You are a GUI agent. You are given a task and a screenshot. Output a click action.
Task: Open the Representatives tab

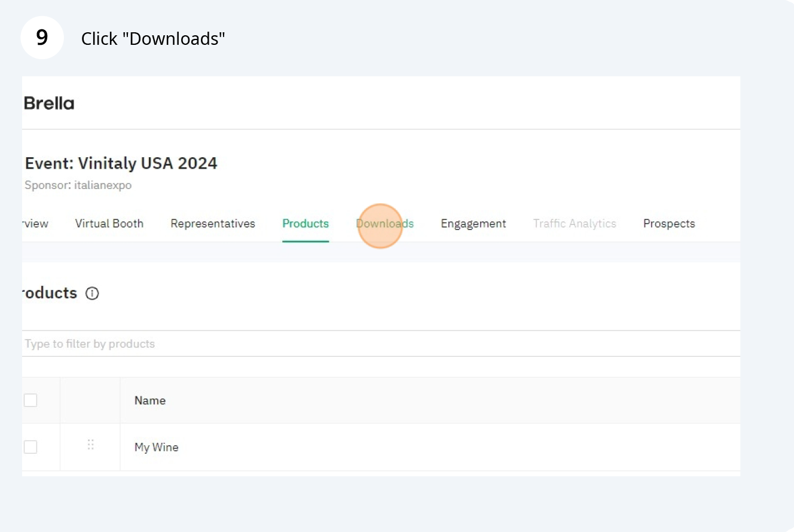(x=213, y=224)
